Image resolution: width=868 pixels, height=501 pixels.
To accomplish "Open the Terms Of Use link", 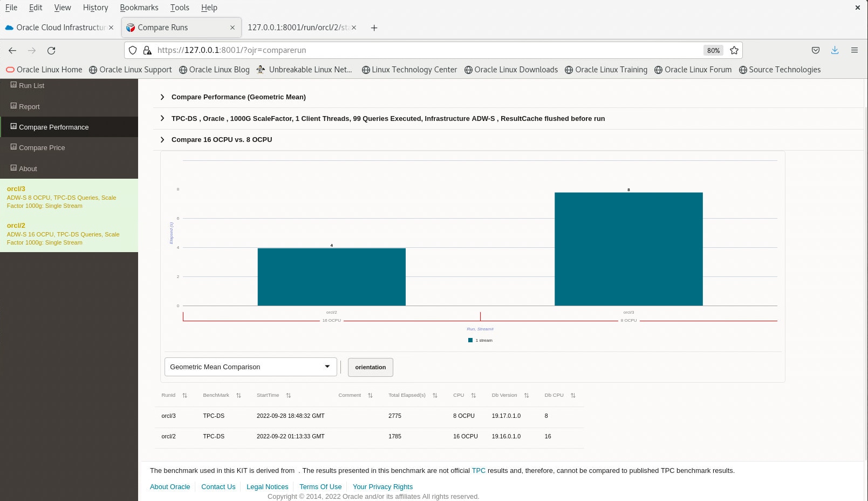I will (x=320, y=487).
